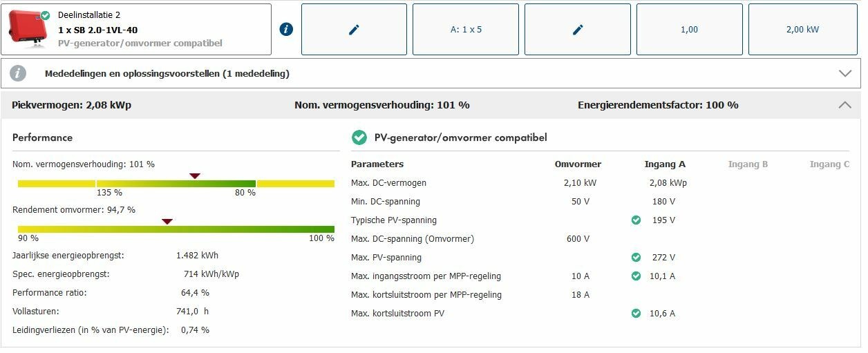Click the Nom. vermogensverhouding colored bar
868x353 pixels.
coord(176,184)
